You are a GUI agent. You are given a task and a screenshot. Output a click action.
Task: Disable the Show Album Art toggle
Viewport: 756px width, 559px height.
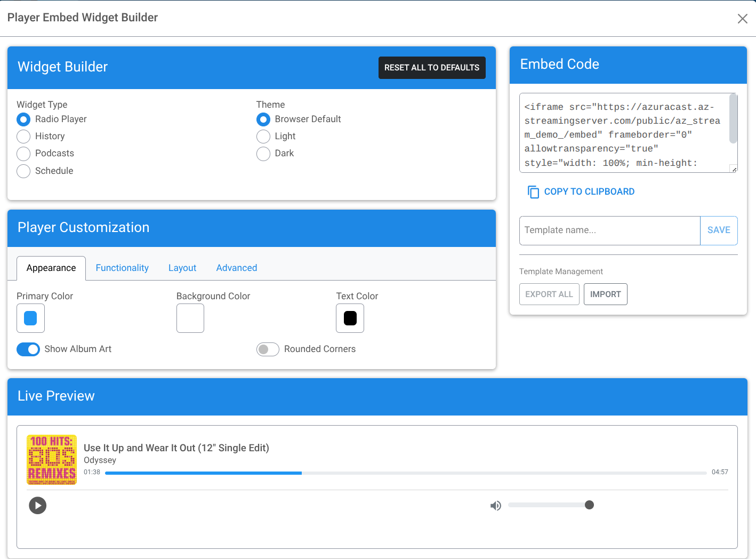pos(28,349)
